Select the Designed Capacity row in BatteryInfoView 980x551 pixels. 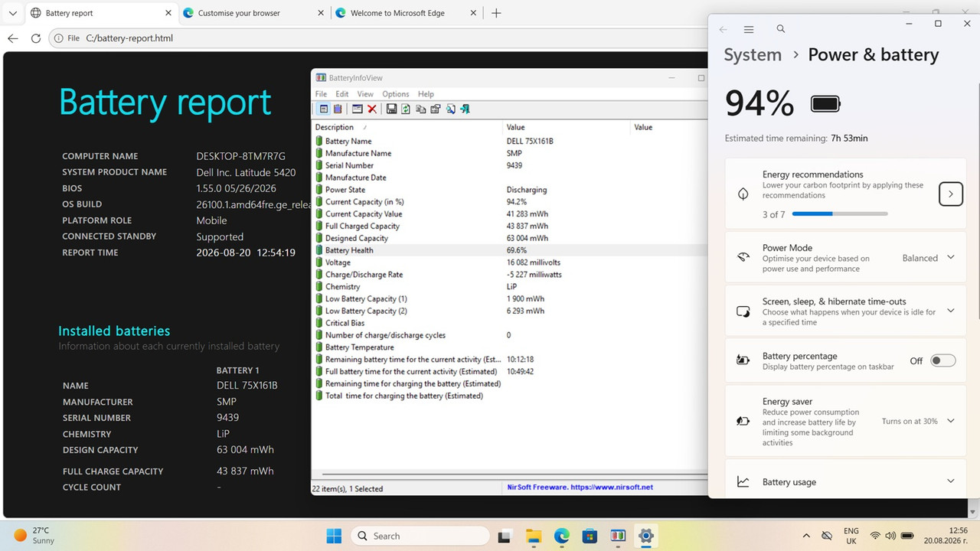(510, 238)
